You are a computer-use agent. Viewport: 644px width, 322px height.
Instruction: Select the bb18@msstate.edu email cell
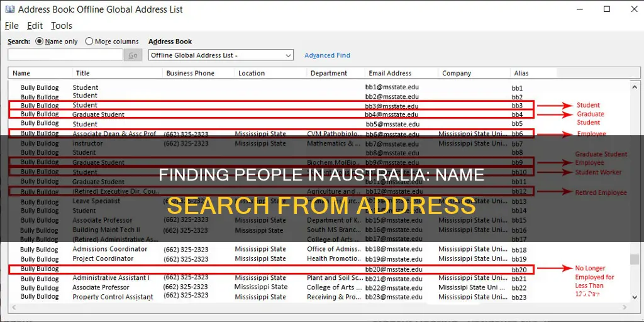(394, 249)
